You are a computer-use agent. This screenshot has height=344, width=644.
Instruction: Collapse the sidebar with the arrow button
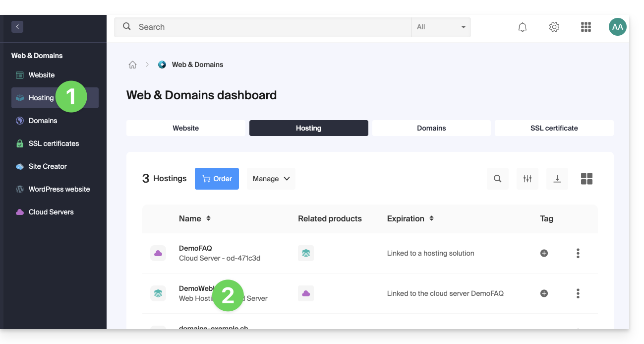pyautogui.click(x=17, y=27)
